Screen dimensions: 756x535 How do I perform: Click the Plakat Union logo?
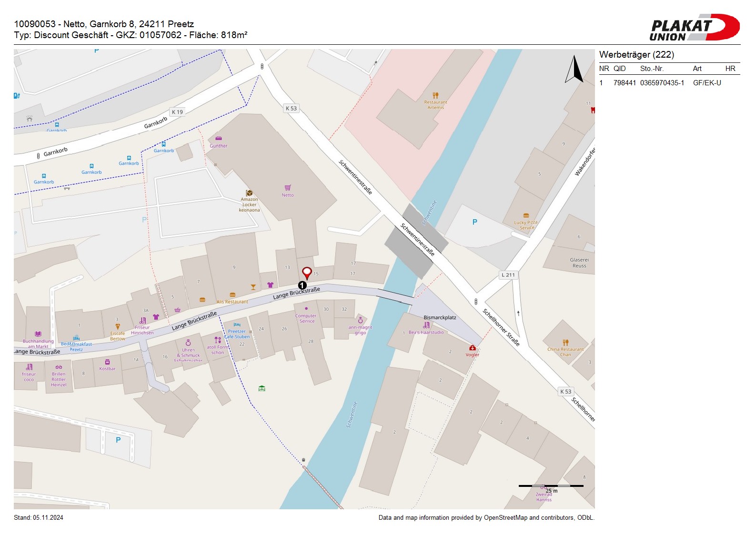click(694, 28)
